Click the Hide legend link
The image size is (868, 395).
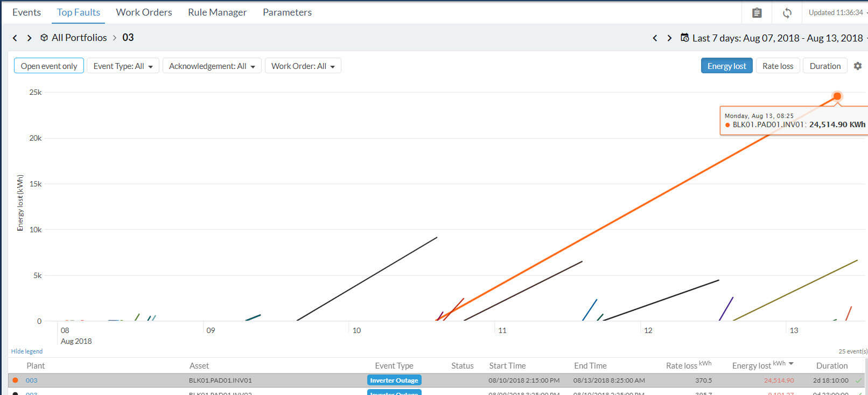27,351
